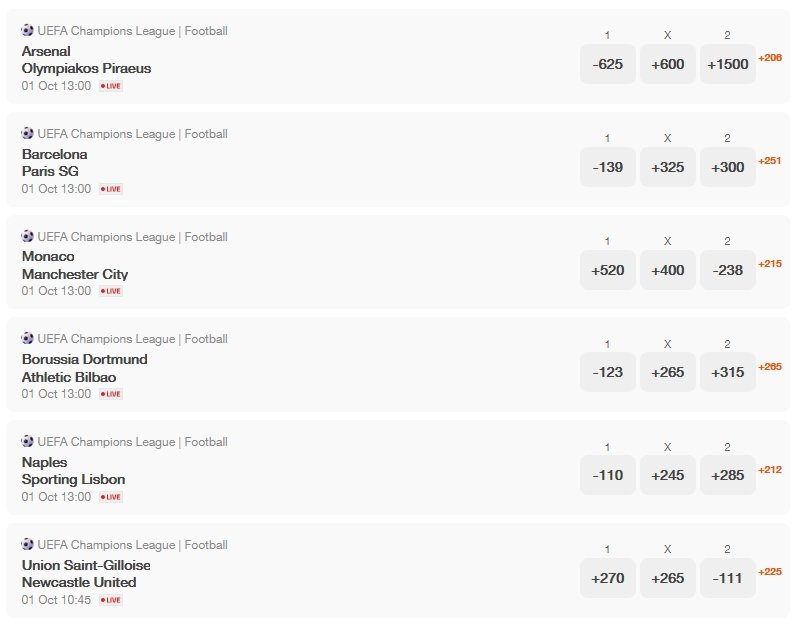
Task: Expand +251 more bets for Barcelona match
Action: pos(769,161)
